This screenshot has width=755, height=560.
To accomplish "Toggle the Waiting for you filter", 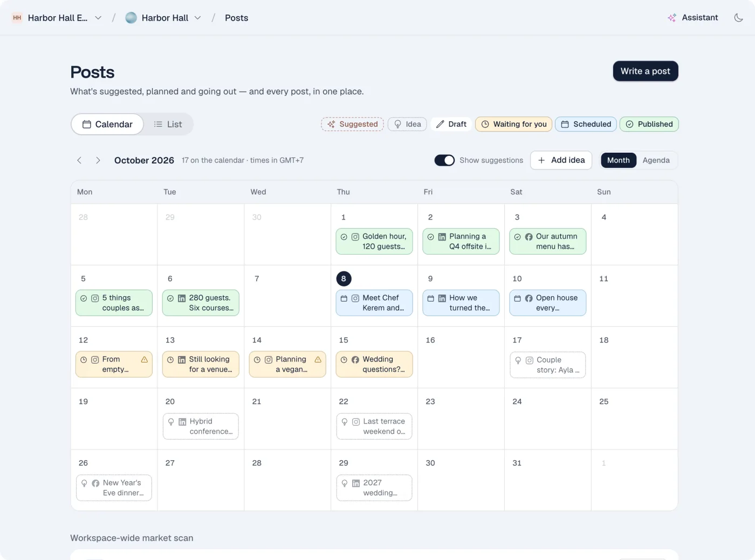I will (513, 124).
